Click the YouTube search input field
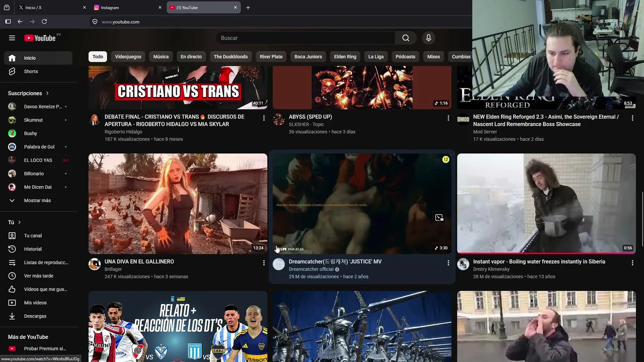644x362 pixels. point(305,38)
